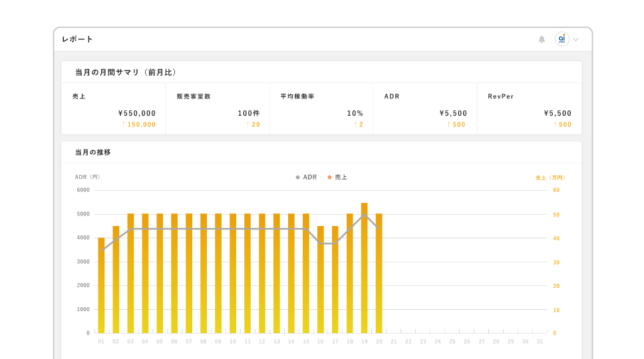Click the bar for day 01
The height and width of the screenshot is (359, 644).
(101, 285)
